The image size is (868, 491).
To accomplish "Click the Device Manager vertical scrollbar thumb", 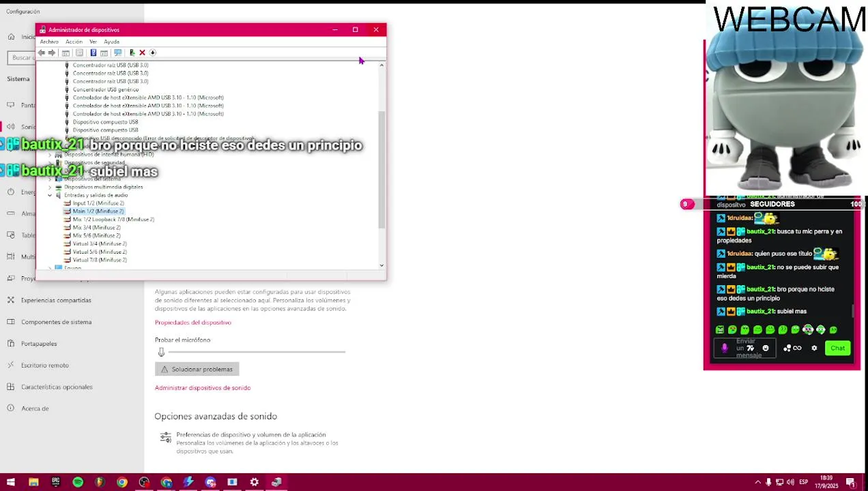I will click(381, 168).
